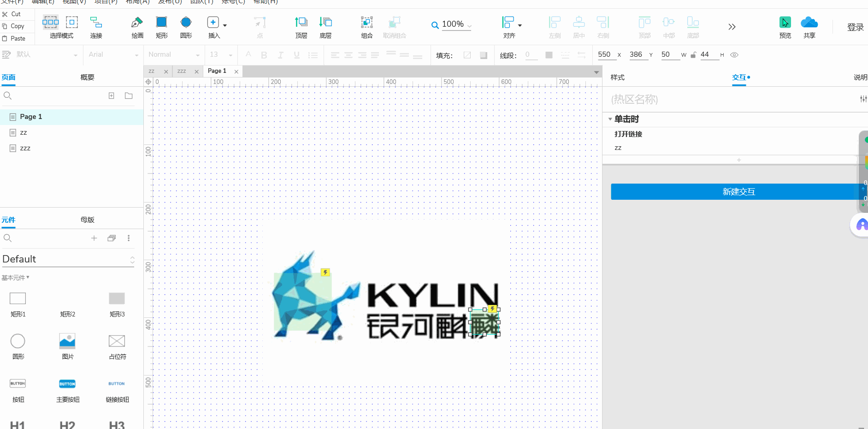Screen dimensions: 868x429
Task: Click the 新建交互 new interaction button
Action: (738, 191)
